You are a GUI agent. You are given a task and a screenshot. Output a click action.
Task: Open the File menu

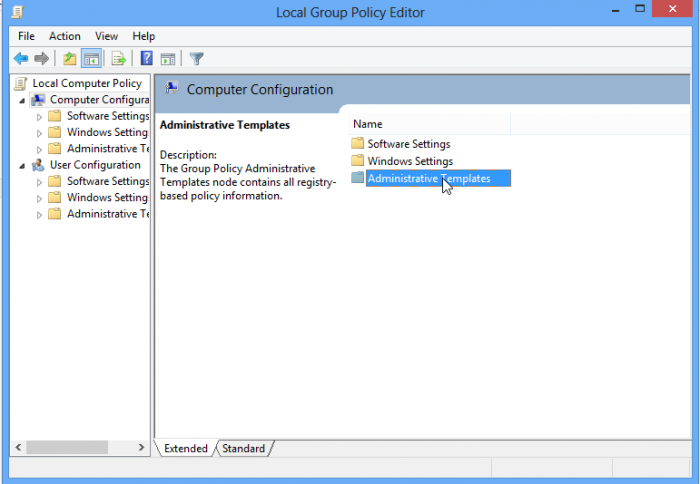point(26,36)
